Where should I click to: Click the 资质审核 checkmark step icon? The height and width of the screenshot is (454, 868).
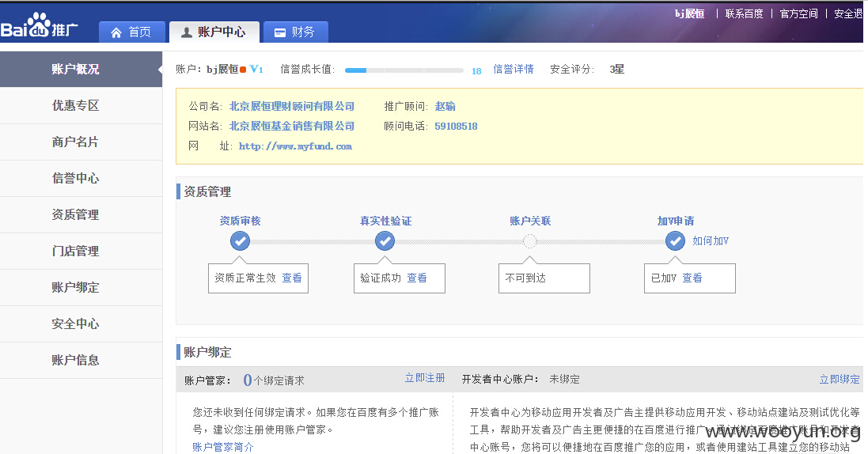(240, 240)
